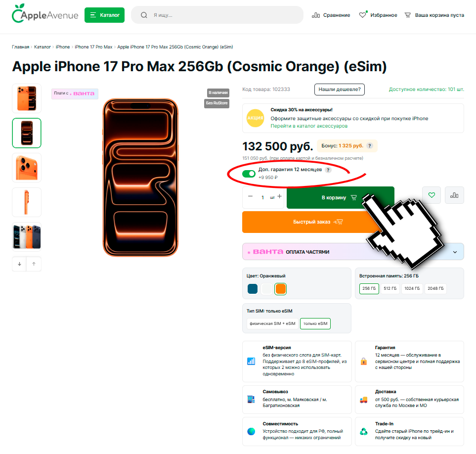This screenshot has height=454, width=476.
Task: Increase quantity with plus button
Action: click(x=279, y=196)
